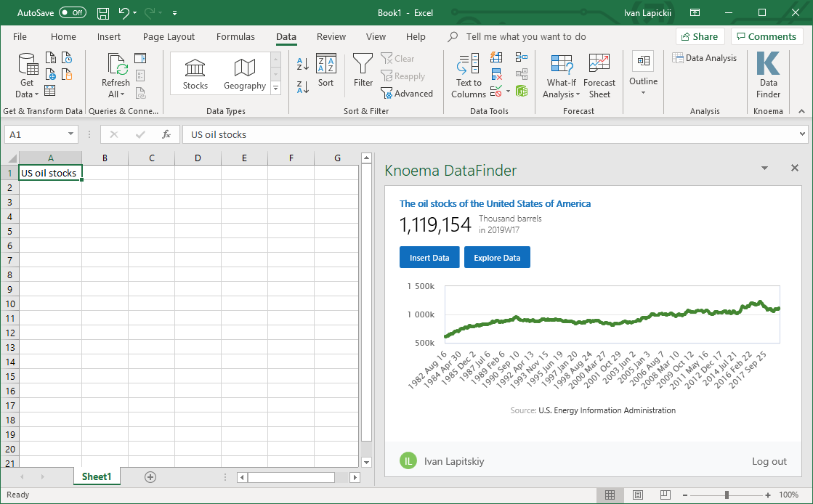Zoom in with the plus button
This screenshot has width=813, height=504.
(x=768, y=495)
